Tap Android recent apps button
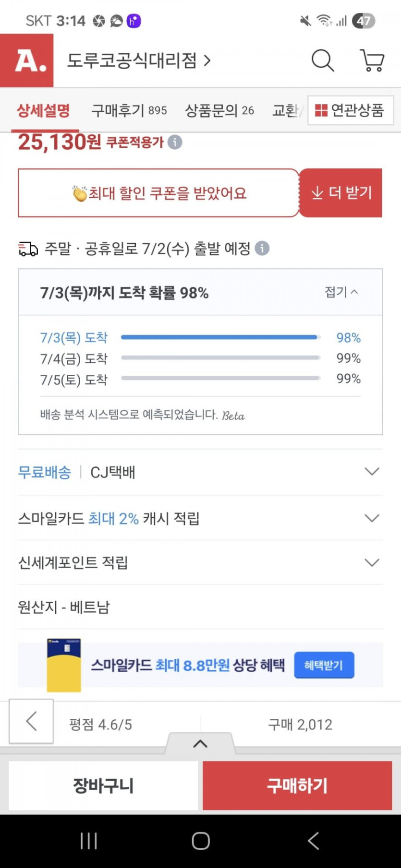The height and width of the screenshot is (868, 401). pyautogui.click(x=89, y=841)
